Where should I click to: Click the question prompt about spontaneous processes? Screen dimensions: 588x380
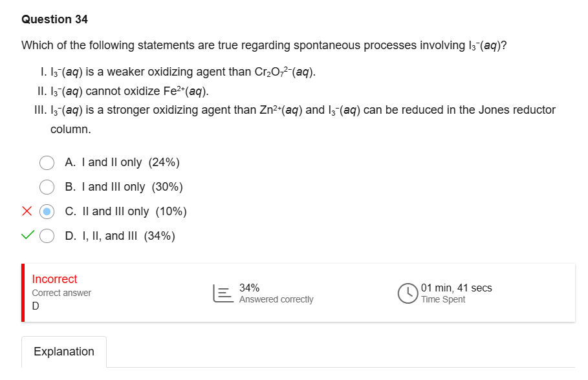pyautogui.click(x=263, y=45)
